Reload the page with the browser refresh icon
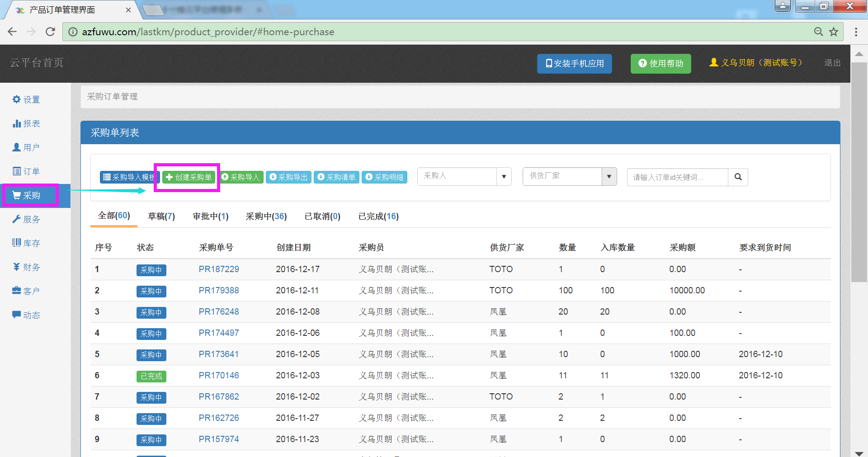 click(50, 32)
